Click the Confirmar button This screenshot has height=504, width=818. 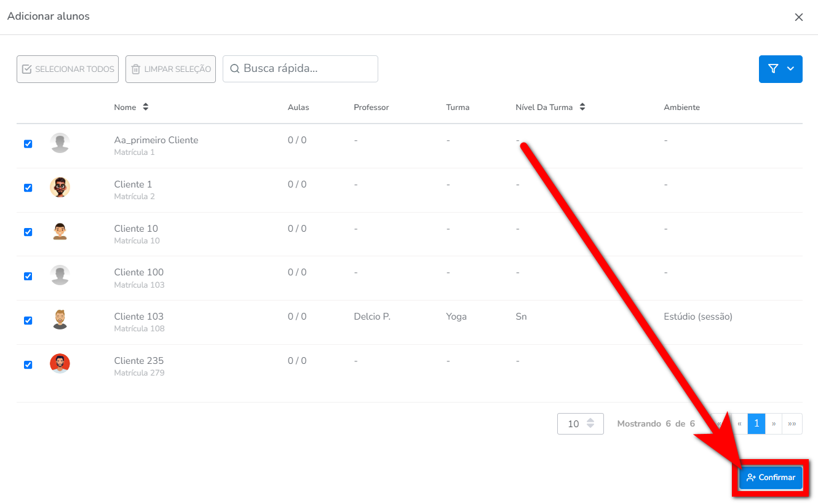pyautogui.click(x=771, y=478)
